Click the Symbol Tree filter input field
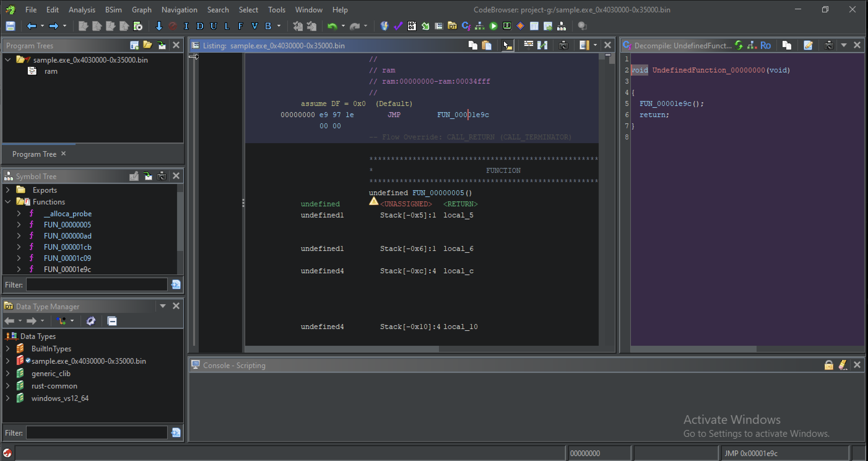 point(97,285)
